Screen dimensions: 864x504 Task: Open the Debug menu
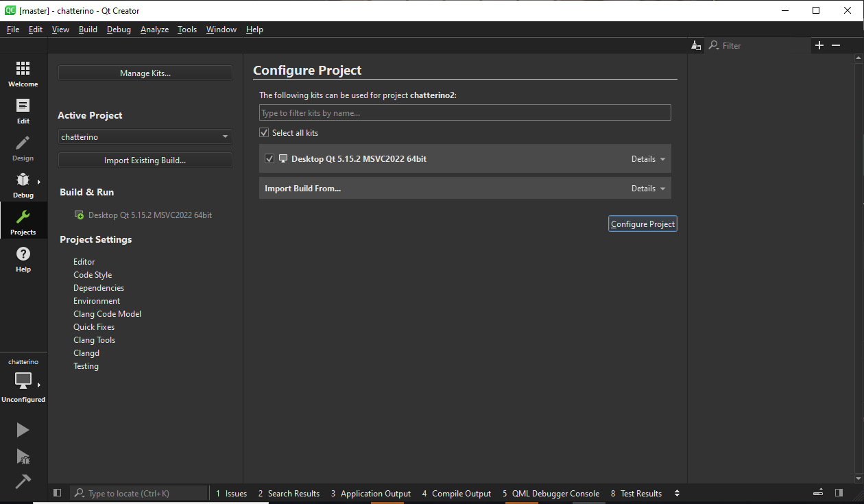click(119, 29)
